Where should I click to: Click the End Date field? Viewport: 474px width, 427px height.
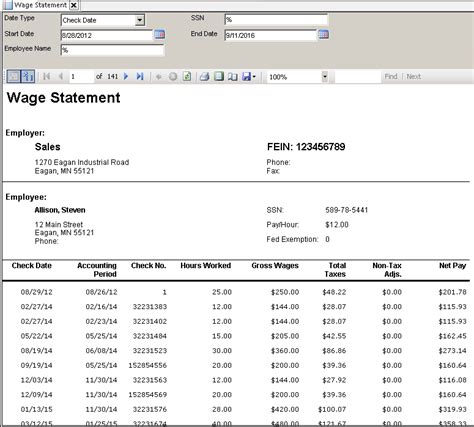271,35
